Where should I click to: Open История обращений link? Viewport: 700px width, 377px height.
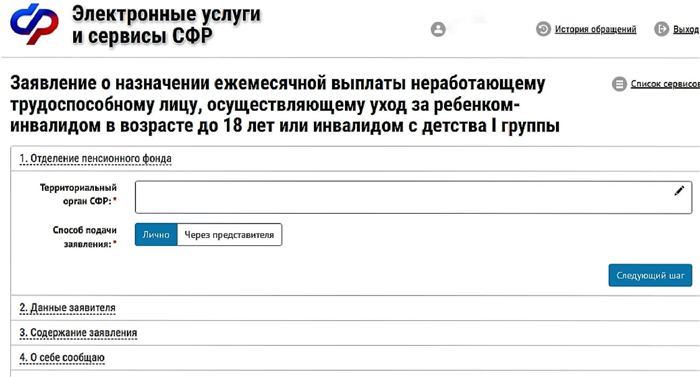(x=596, y=29)
